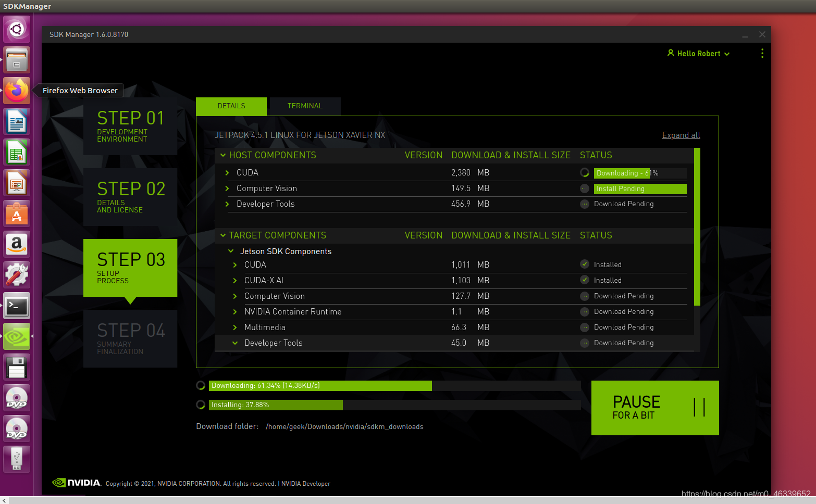The image size is (816, 504).
Task: Collapse the Jetson SDK Components group
Action: point(231,251)
